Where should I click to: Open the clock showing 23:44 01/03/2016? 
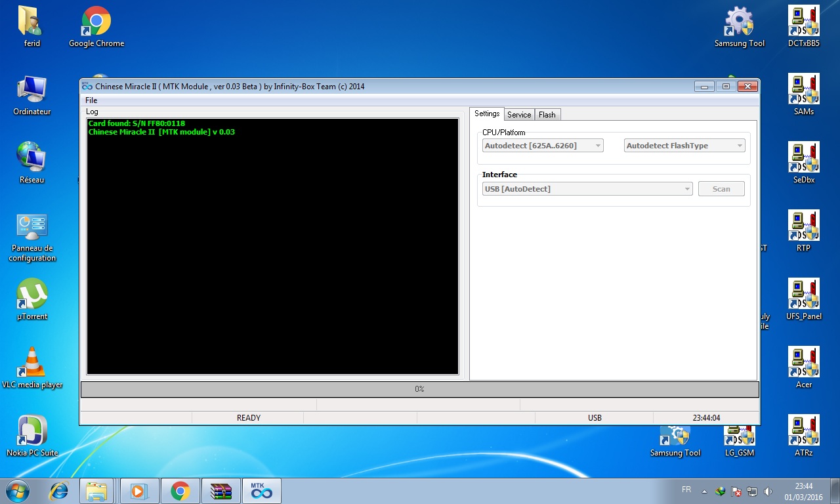[x=804, y=491]
